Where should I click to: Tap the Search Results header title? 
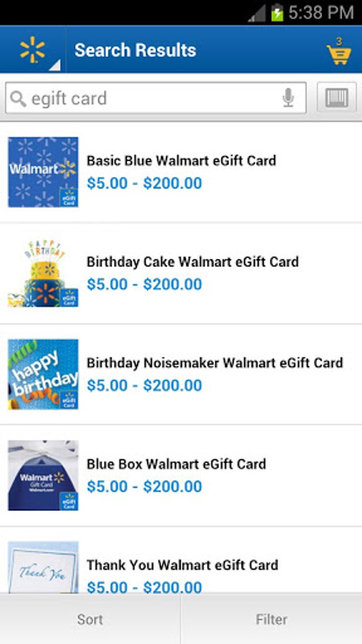(x=135, y=50)
